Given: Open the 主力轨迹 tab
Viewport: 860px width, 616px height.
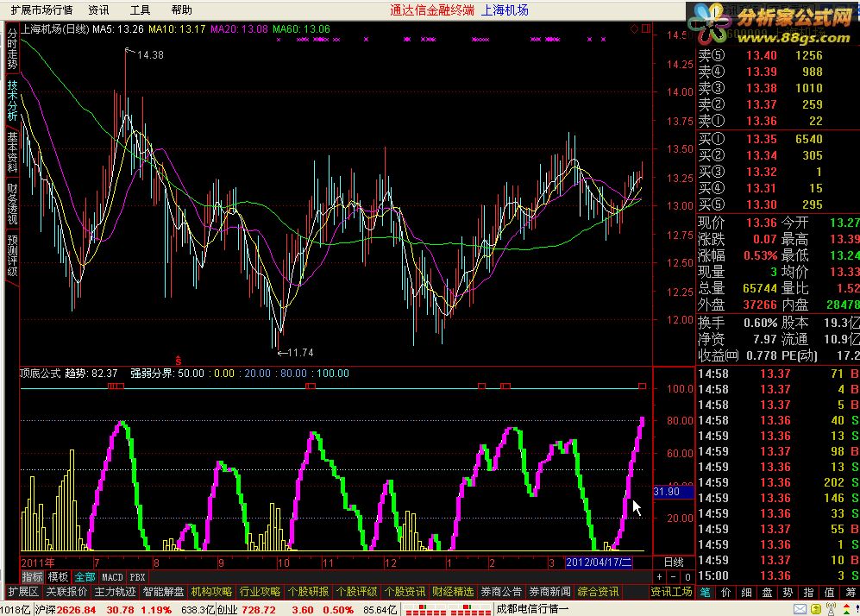Looking at the screenshot, I should tap(115, 592).
